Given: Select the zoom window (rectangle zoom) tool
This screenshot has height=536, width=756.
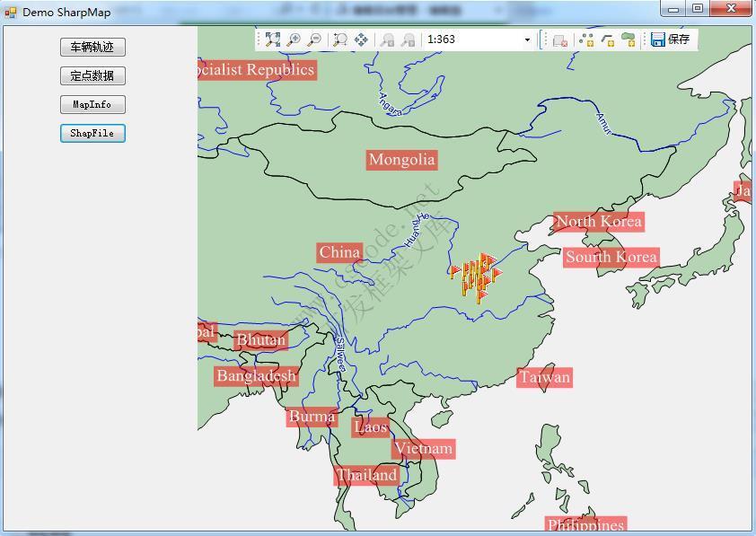Looking at the screenshot, I should tap(338, 40).
